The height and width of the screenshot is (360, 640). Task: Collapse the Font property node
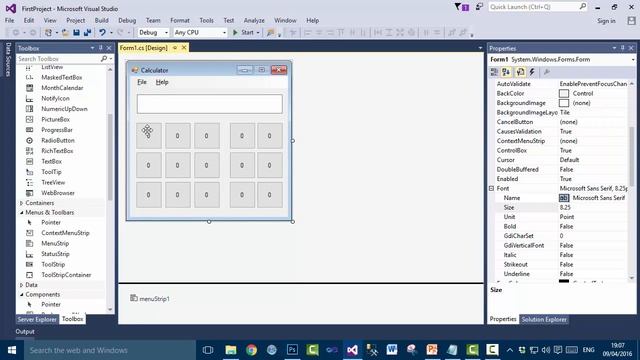pos(492,189)
